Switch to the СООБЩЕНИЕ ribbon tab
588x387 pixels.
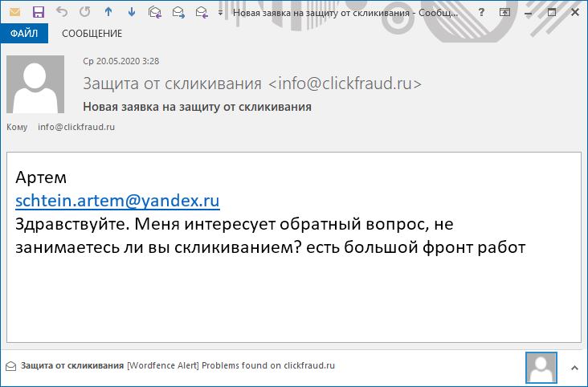(92, 34)
